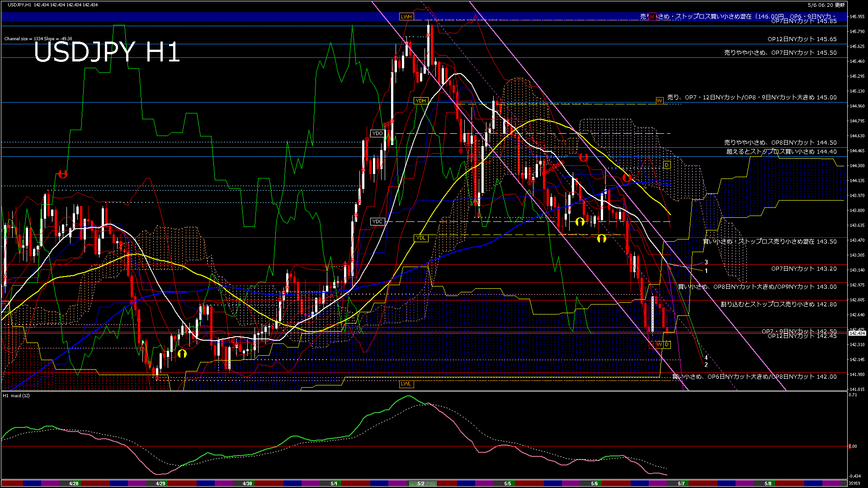Select the YDC yesterday-close marker
Viewport: 868px width, 488px height.
pyautogui.click(x=377, y=221)
